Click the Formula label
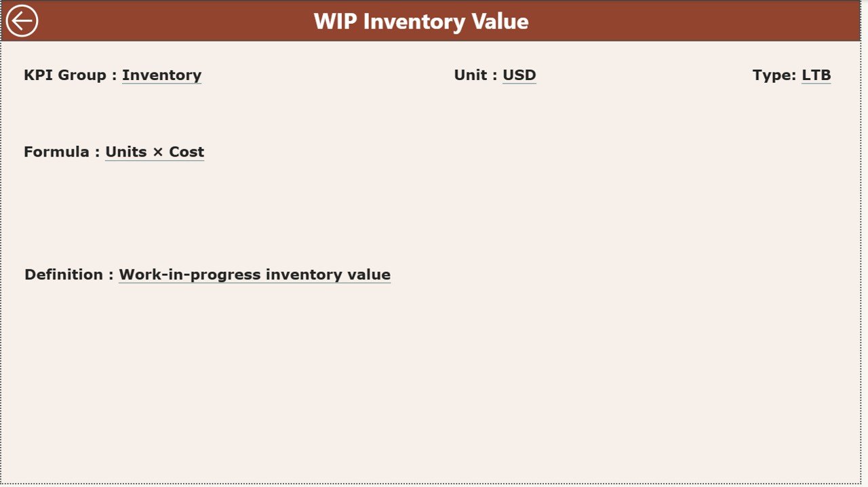This screenshot has width=868, height=487. [x=56, y=152]
